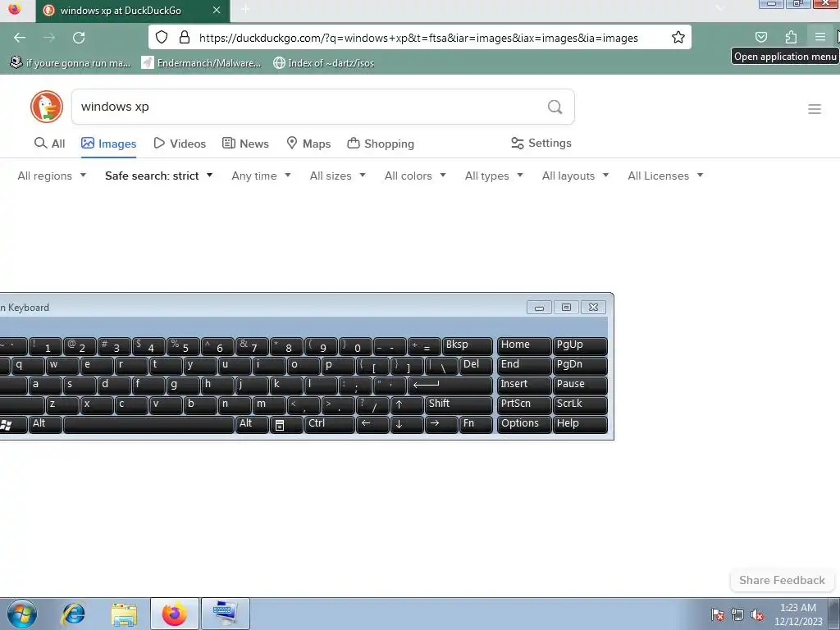The height and width of the screenshot is (630, 840).
Task: Select the Images tab
Action: click(109, 144)
